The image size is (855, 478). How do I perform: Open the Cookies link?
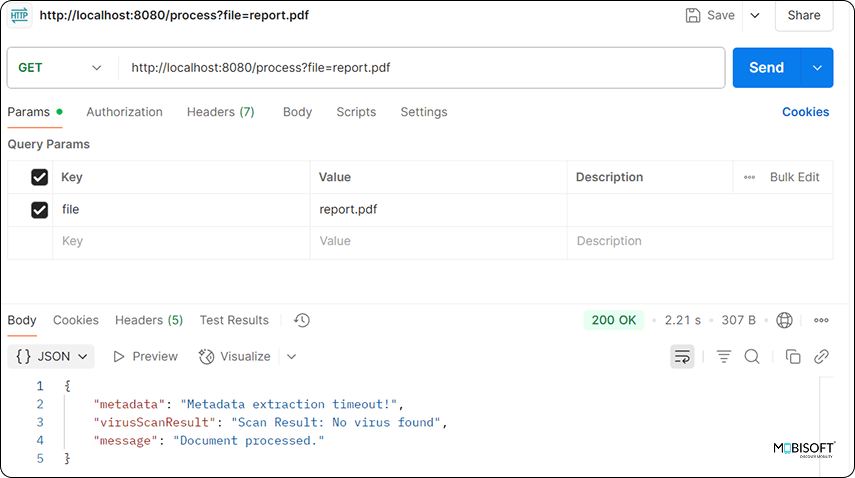point(805,112)
